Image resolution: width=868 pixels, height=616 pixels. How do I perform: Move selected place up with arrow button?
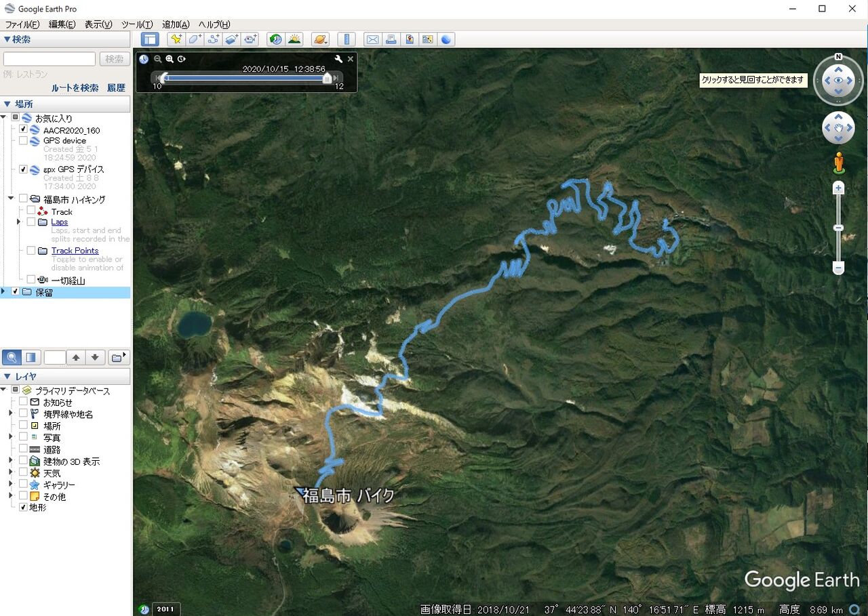pos(77,357)
